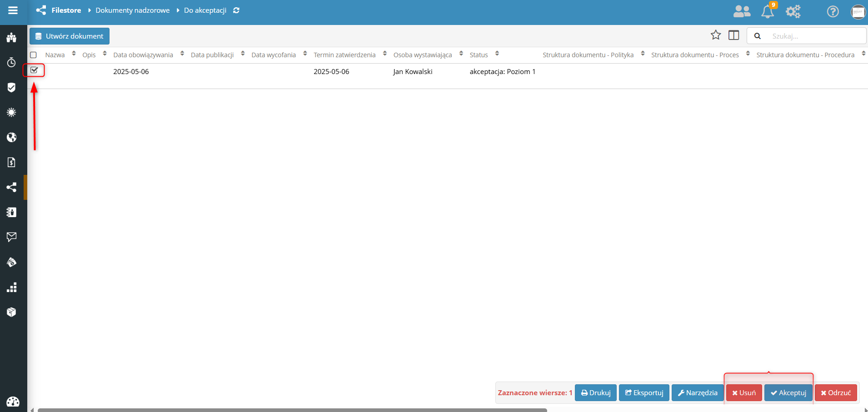This screenshot has height=412, width=868.
Task: Click the star favorites icon
Action: tap(716, 35)
